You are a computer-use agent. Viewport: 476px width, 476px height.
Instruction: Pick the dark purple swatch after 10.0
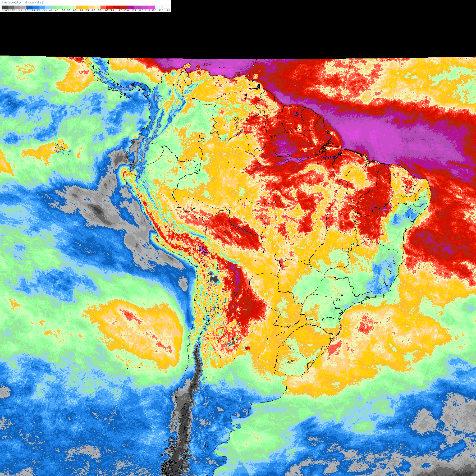[x=131, y=7]
